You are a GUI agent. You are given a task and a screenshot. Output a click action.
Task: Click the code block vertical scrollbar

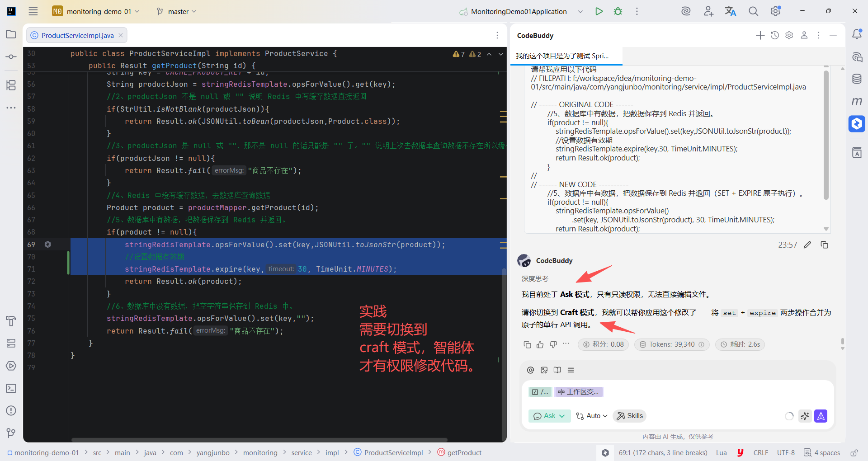(826, 136)
